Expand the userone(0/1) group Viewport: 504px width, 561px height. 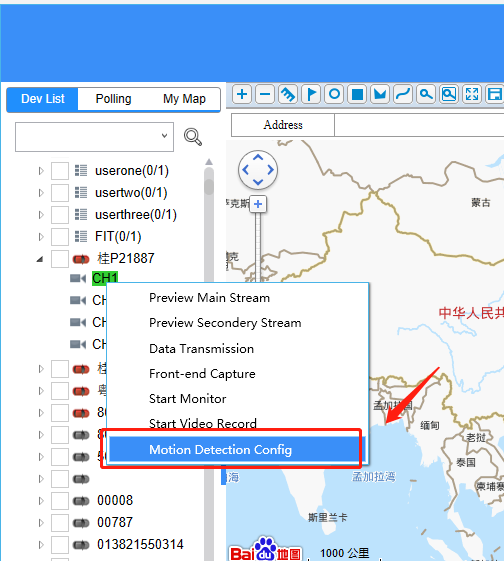click(x=41, y=171)
